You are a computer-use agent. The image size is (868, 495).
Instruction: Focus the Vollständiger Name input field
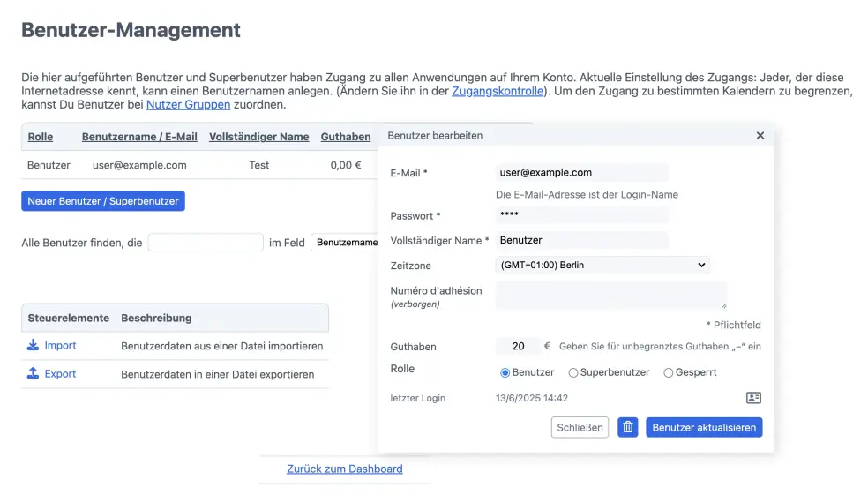click(x=582, y=240)
